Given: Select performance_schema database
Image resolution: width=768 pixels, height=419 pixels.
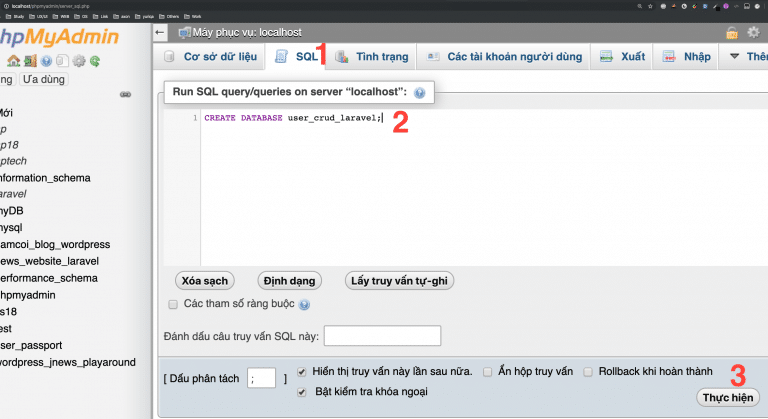Looking at the screenshot, I should click(49, 278).
